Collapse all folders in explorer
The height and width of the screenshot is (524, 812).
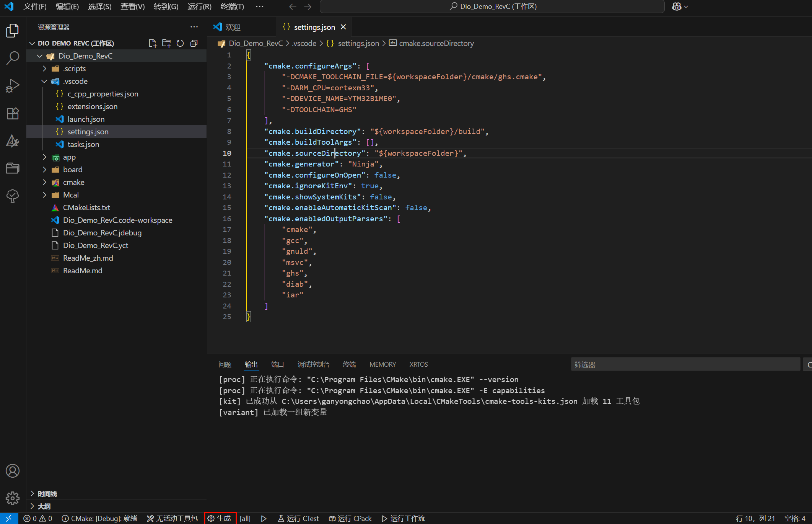click(194, 43)
